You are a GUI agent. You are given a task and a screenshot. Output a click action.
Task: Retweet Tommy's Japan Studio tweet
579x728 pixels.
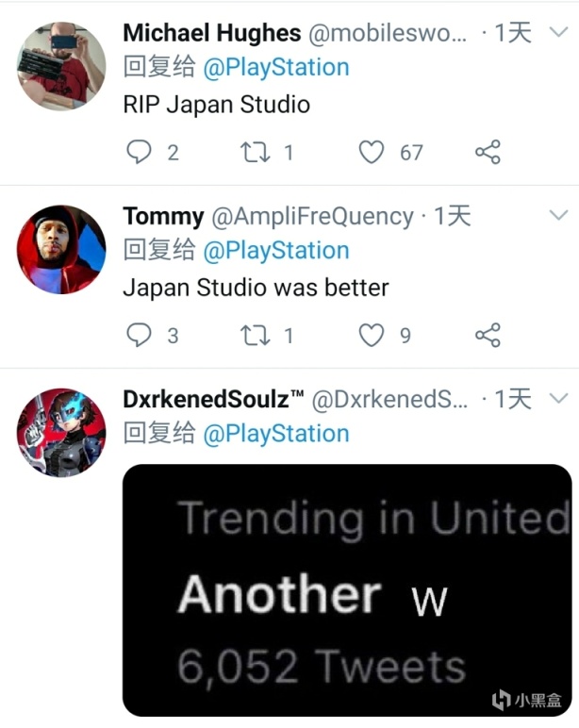tap(256, 335)
